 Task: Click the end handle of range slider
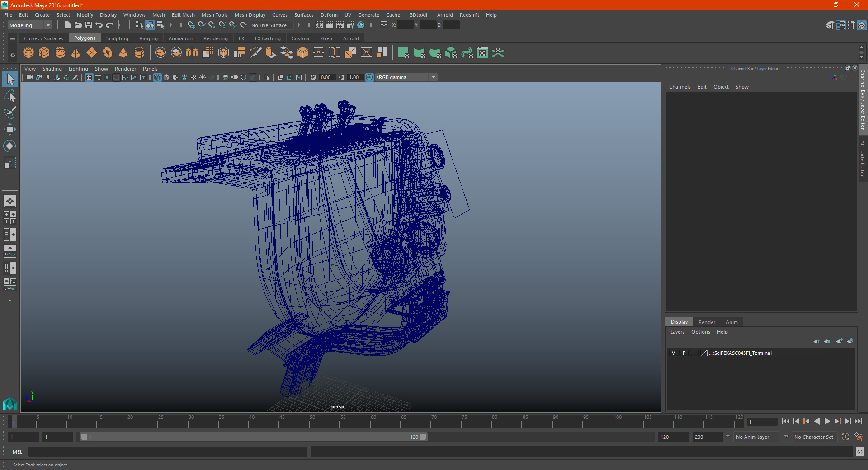point(423,437)
